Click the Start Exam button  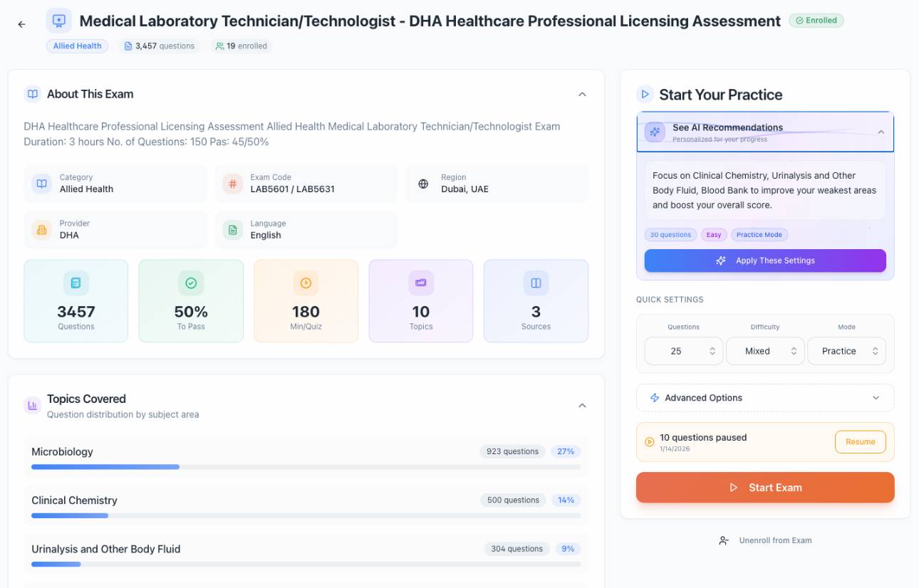[765, 488]
